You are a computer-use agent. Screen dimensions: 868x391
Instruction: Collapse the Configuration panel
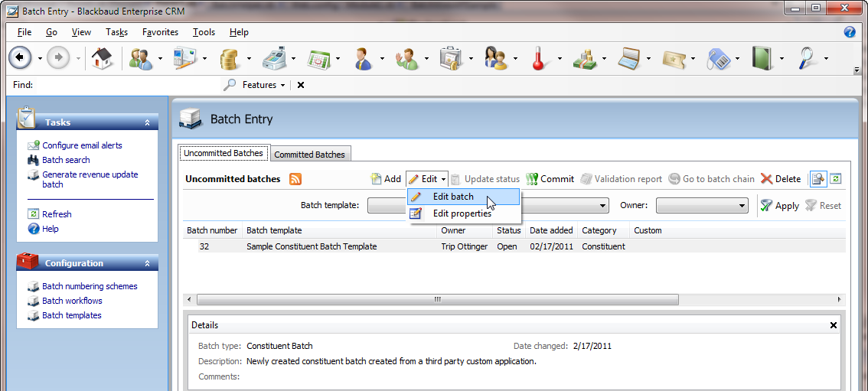tap(147, 263)
